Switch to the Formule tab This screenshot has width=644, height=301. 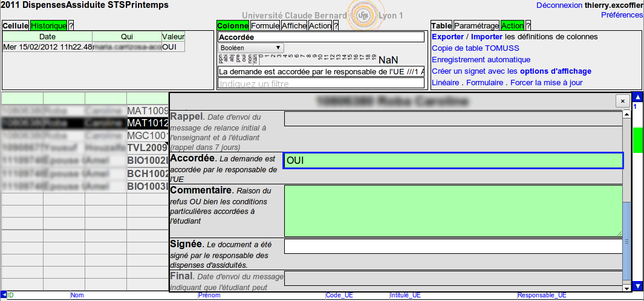click(265, 25)
